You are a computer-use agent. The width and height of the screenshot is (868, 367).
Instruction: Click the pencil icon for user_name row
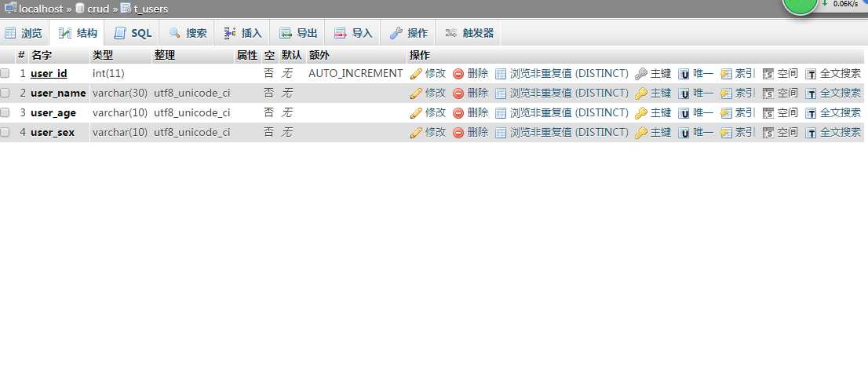pyautogui.click(x=416, y=94)
